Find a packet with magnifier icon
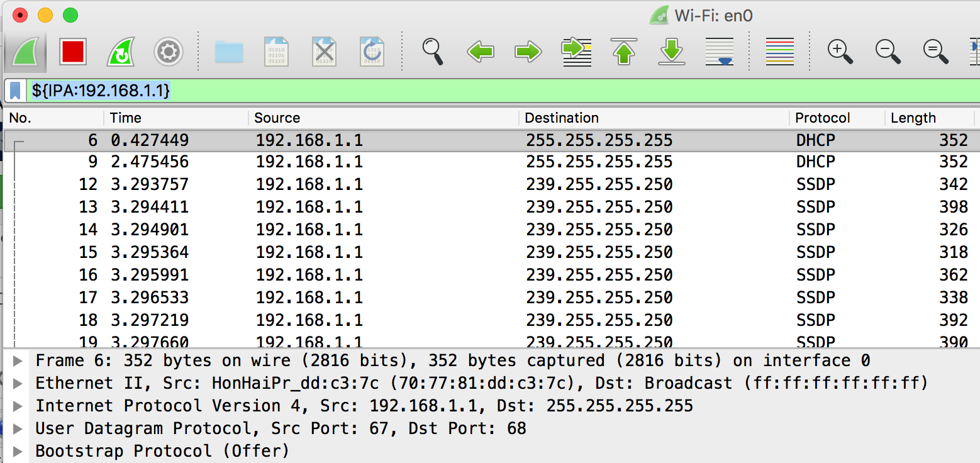This screenshot has width=980, height=463. pyautogui.click(x=433, y=52)
